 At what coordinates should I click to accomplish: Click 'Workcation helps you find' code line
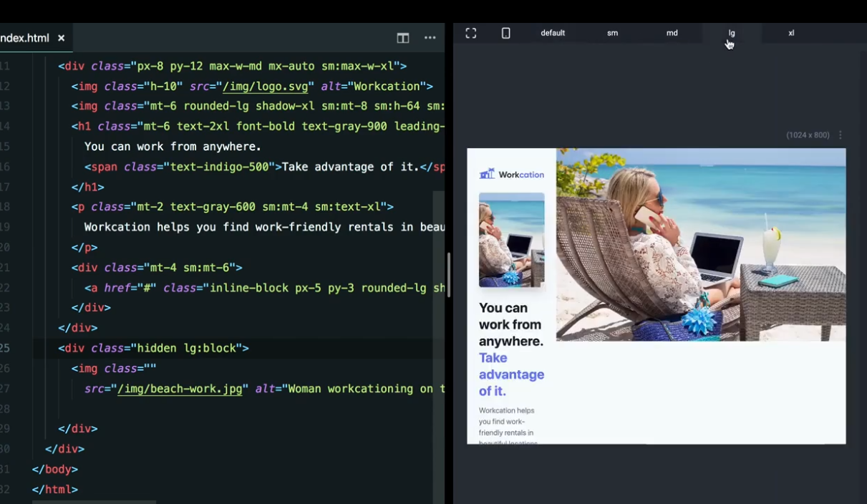click(x=265, y=227)
